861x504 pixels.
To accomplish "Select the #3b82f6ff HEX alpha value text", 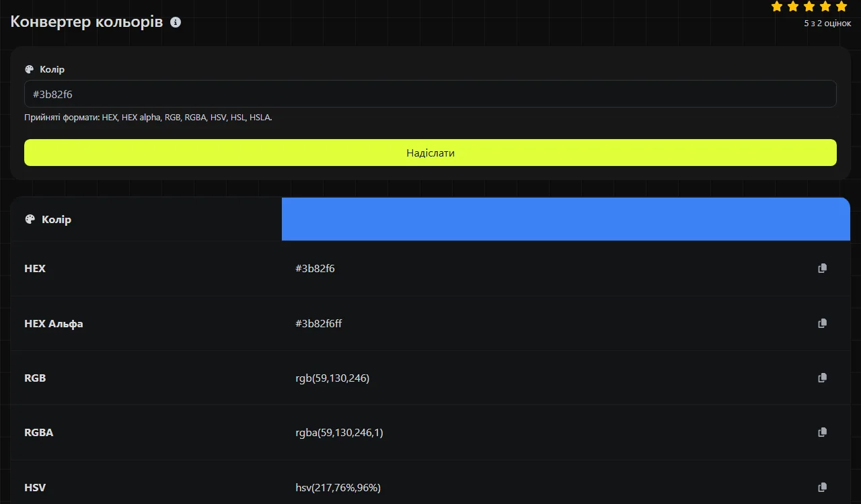I will [x=319, y=323].
